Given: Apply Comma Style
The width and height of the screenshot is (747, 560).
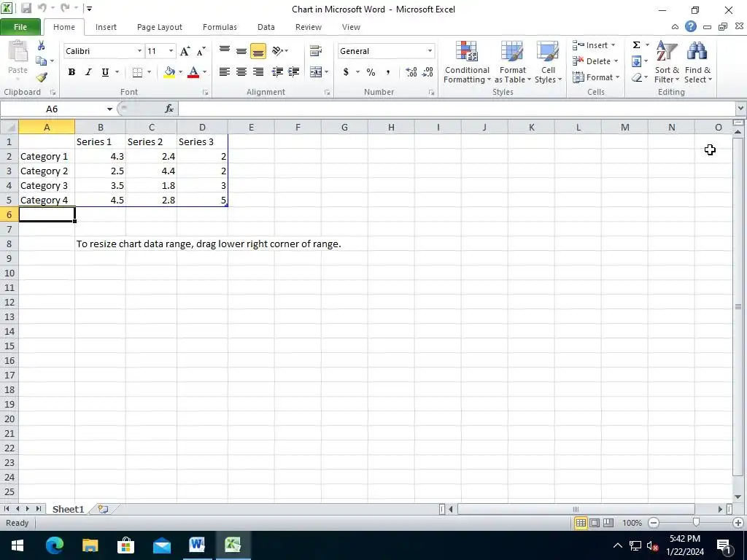Looking at the screenshot, I should coord(388,72).
